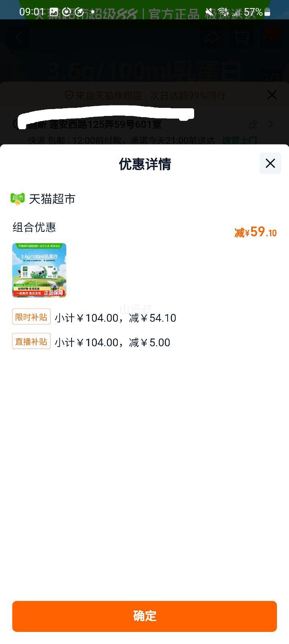Open the share icon in top bar

[212, 37]
